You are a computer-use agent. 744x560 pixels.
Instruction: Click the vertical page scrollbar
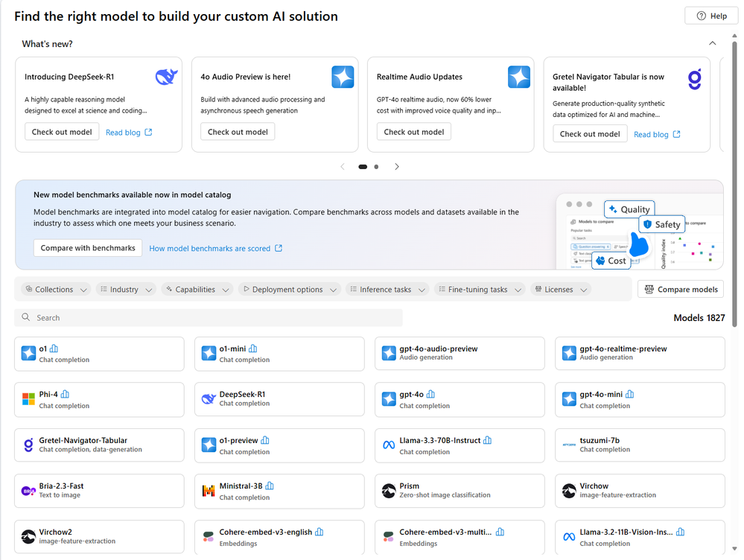[734, 184]
